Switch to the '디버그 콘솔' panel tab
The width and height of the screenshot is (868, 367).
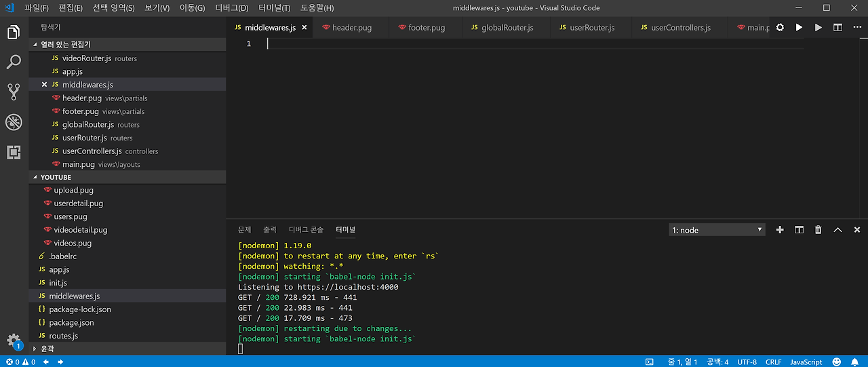click(307, 230)
